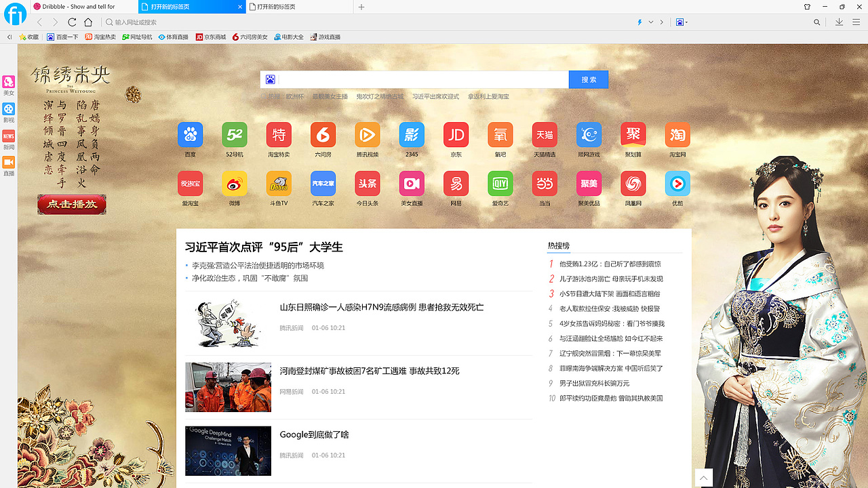Open 美女 section in the left sidebar

coord(9,85)
